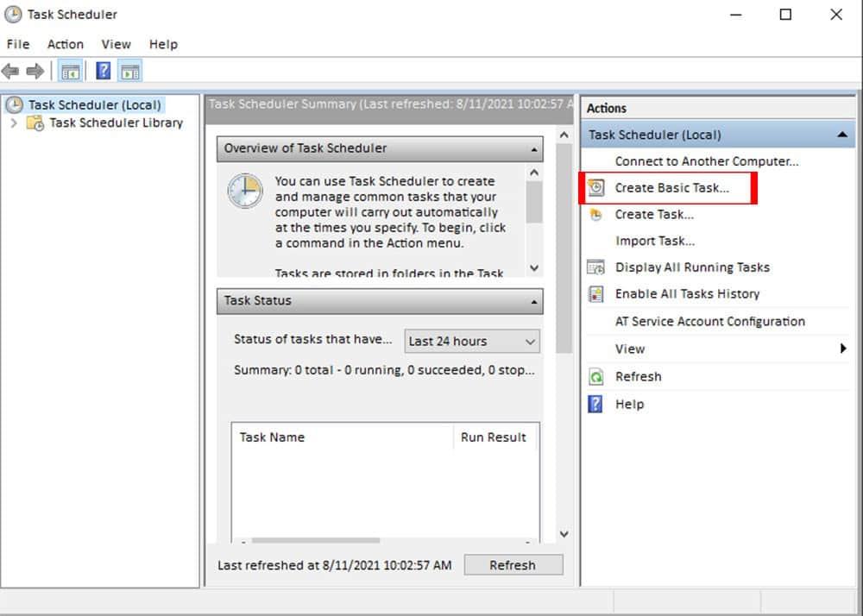This screenshot has height=616, width=863.
Task: Click the Enable All Tasks History icon
Action: (595, 293)
